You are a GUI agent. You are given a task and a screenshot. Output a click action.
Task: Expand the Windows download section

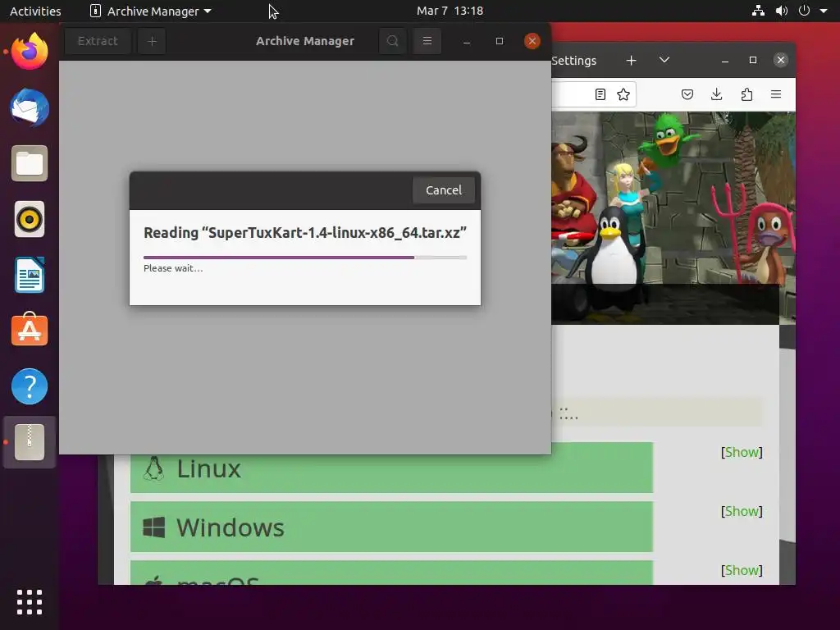coord(391,527)
